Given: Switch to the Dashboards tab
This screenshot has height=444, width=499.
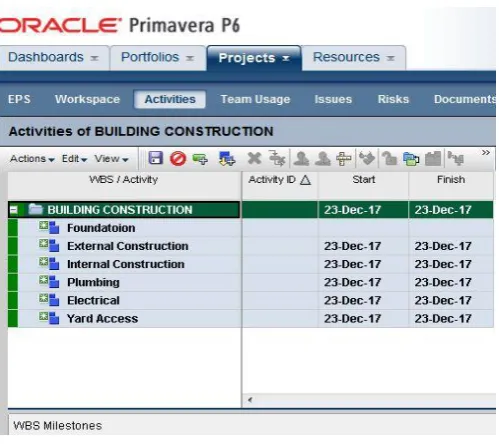Looking at the screenshot, I should 46,57.
